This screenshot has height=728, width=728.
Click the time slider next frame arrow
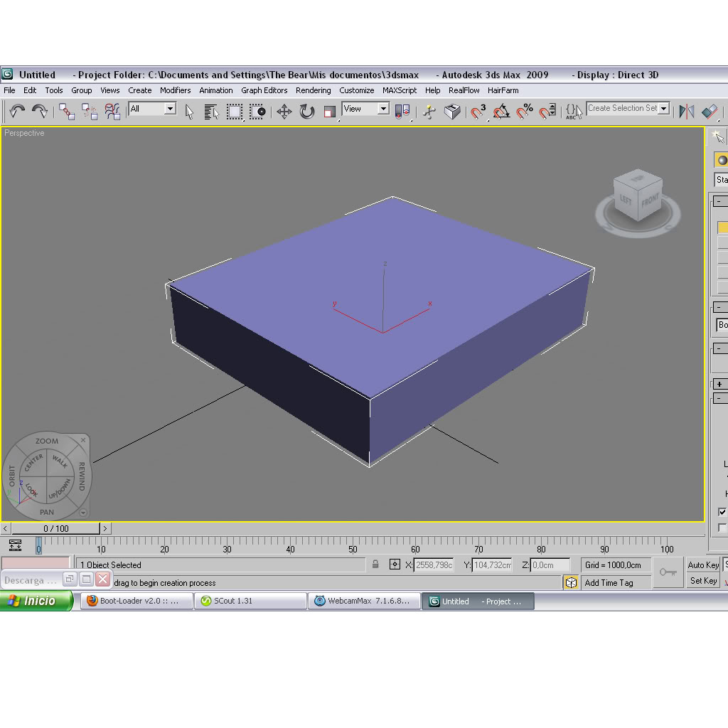click(x=105, y=528)
